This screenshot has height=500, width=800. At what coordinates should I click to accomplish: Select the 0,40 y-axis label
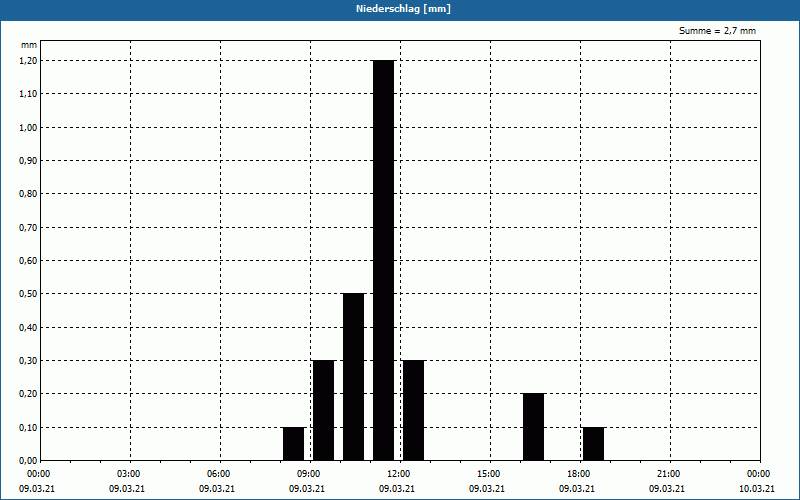point(28,328)
